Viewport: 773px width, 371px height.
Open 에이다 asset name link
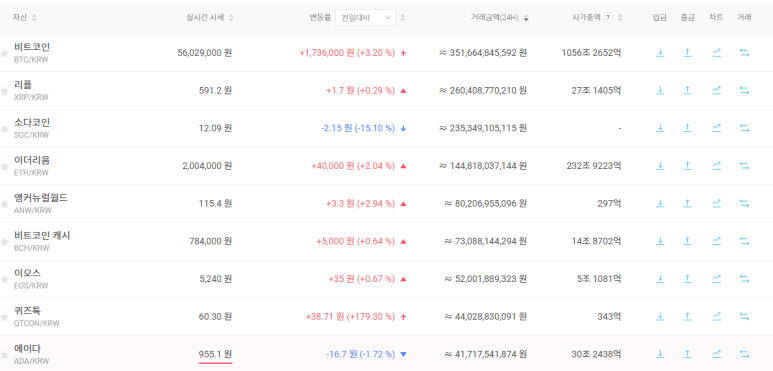click(28, 348)
